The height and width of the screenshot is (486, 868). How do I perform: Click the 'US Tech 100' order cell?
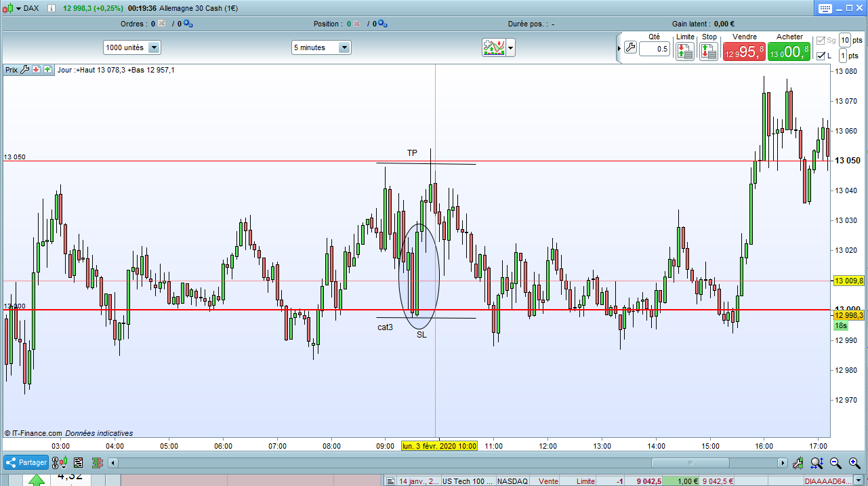(468, 481)
